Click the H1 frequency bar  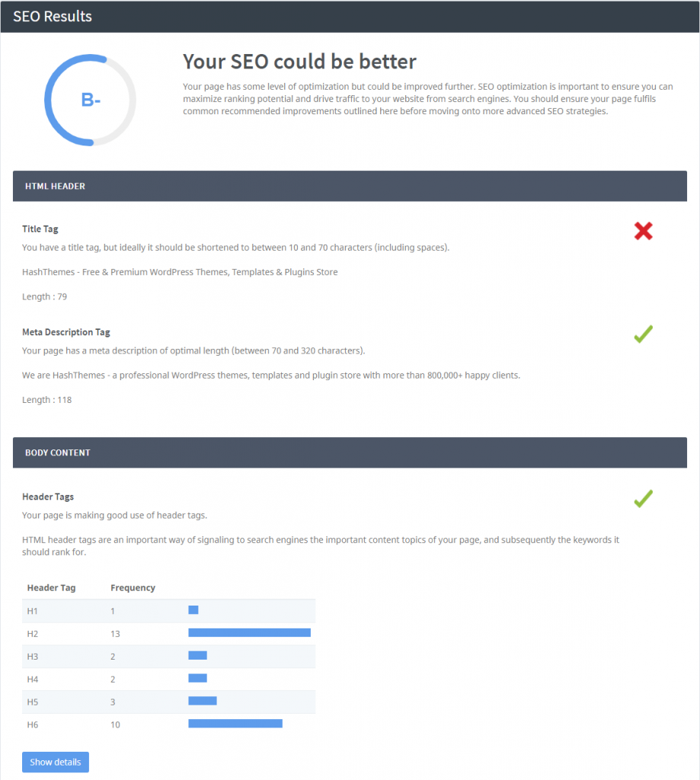(193, 610)
